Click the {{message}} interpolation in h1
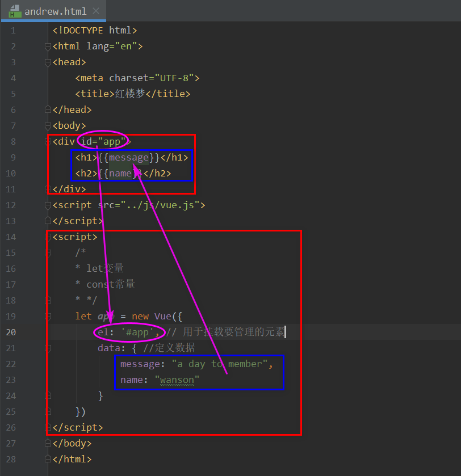Viewport: 461px width, 476px height. [129, 157]
